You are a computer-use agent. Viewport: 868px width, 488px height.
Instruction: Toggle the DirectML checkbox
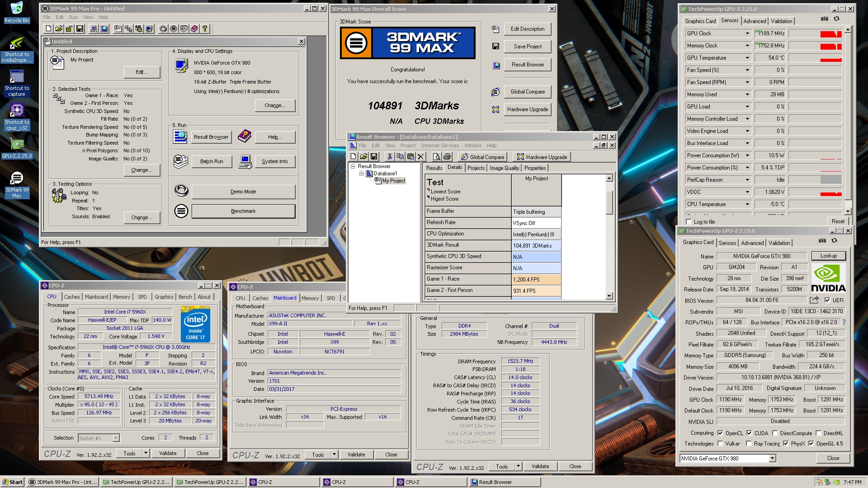tap(818, 433)
